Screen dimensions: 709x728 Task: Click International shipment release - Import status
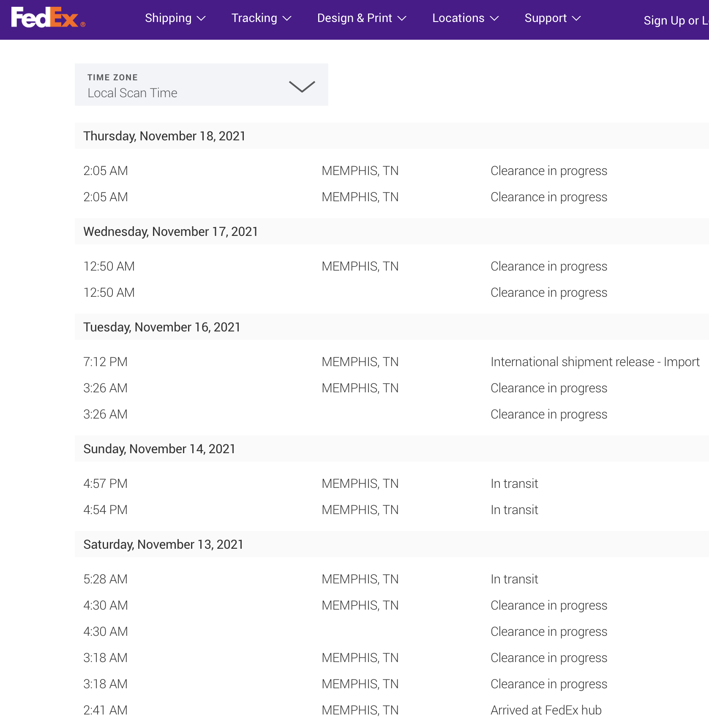point(595,362)
